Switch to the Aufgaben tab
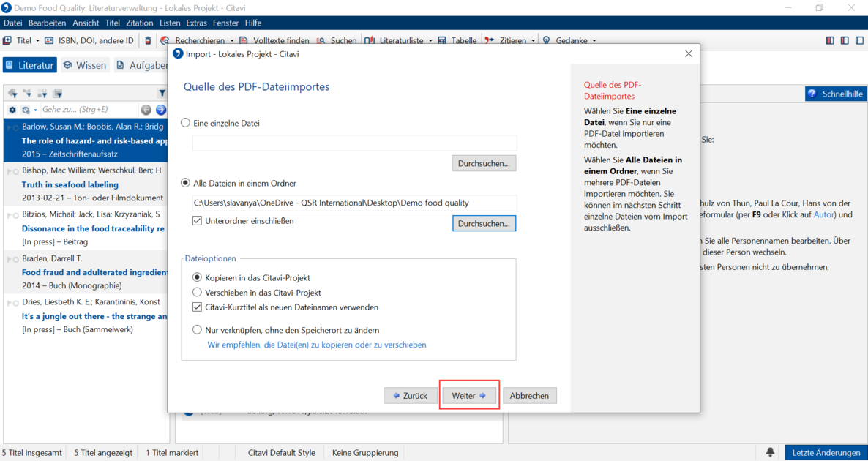Viewport: 868px width, 461px height. (142, 65)
